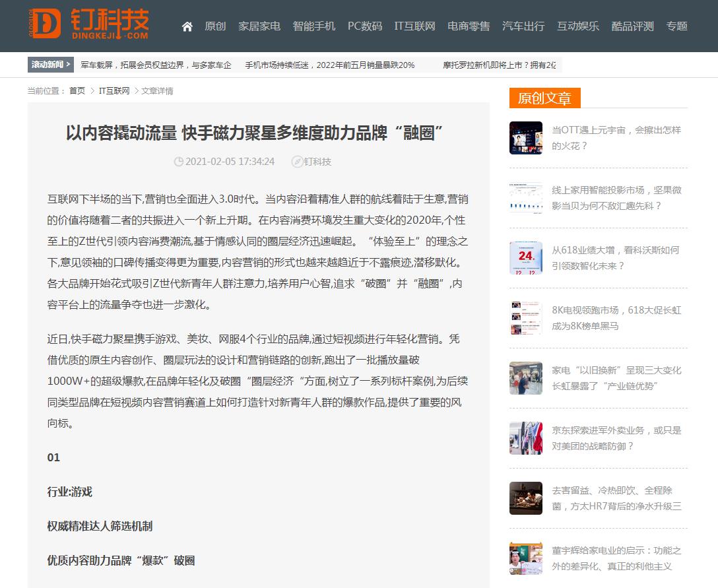Viewport: 718px width, 588px height.
Task: Open article 线上家用智能投影市场
Action: [x=616, y=198]
